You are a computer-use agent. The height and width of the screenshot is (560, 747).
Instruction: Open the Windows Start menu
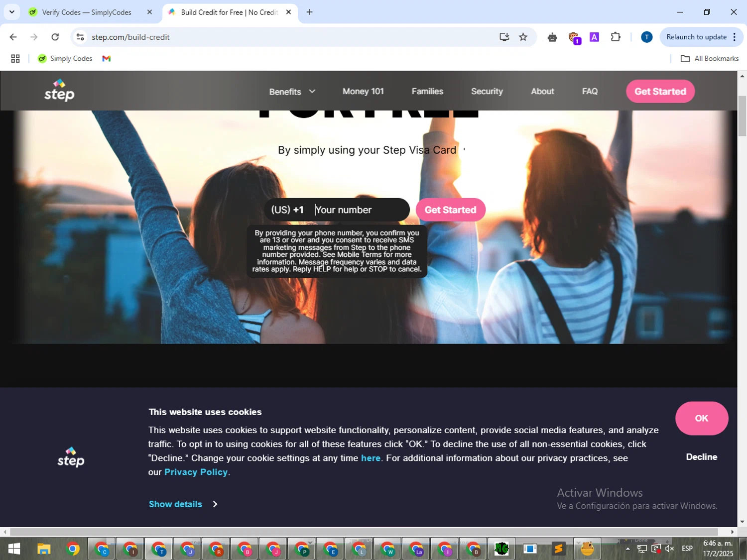(14, 549)
